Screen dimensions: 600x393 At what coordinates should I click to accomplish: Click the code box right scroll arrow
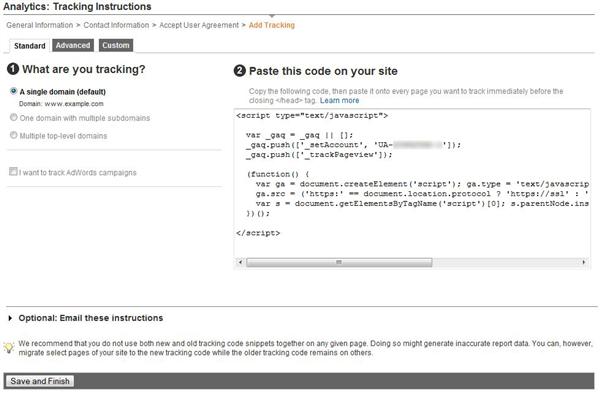pos(584,263)
